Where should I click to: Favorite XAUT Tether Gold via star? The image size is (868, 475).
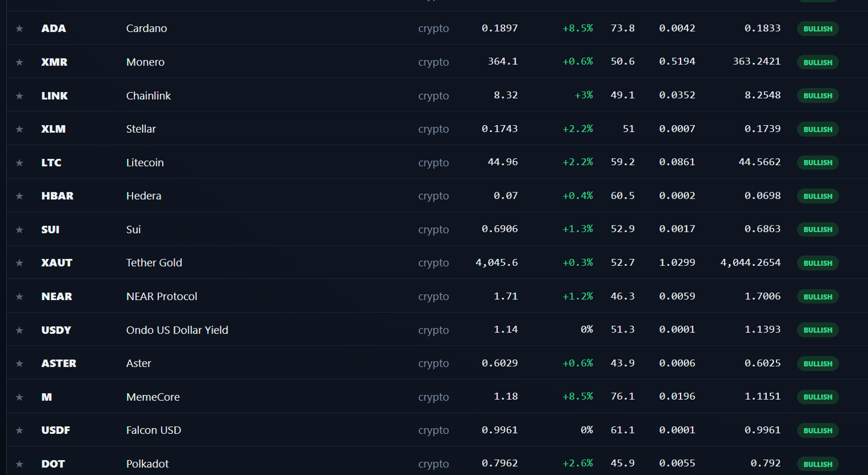[x=19, y=263]
